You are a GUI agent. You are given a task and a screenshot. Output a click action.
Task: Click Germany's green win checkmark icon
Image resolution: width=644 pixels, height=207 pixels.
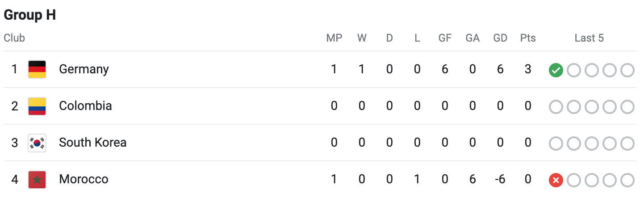[x=556, y=70]
